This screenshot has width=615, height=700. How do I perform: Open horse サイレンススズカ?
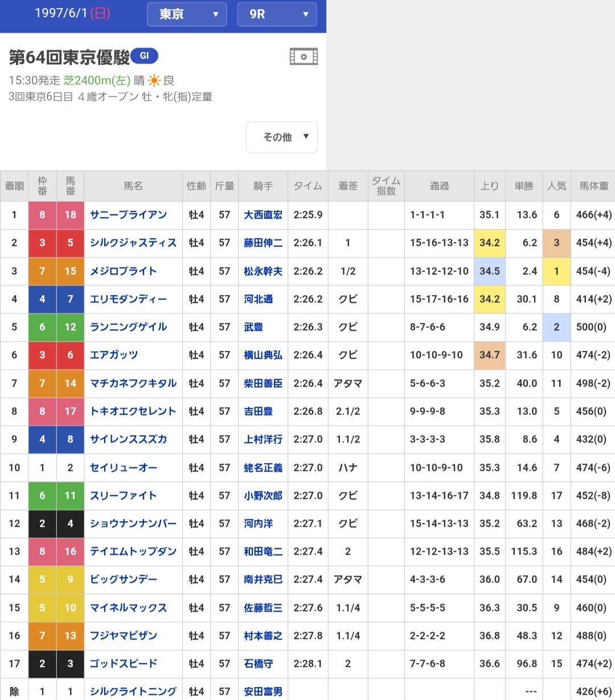(x=129, y=439)
